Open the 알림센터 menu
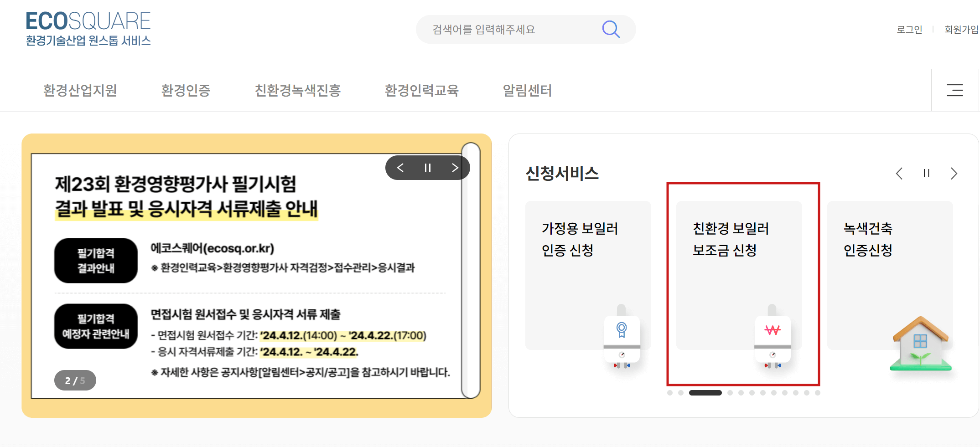The width and height of the screenshot is (980, 447). (527, 90)
